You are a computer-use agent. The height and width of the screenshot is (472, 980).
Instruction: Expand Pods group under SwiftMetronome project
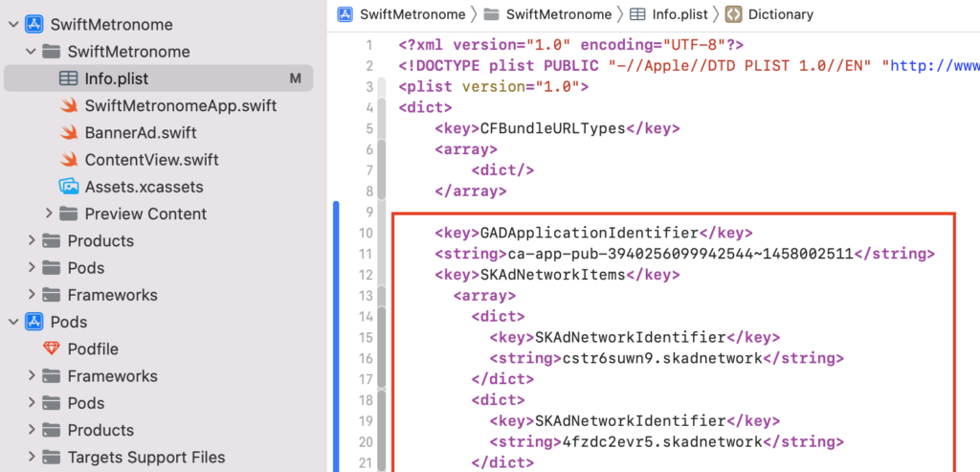tap(32, 267)
